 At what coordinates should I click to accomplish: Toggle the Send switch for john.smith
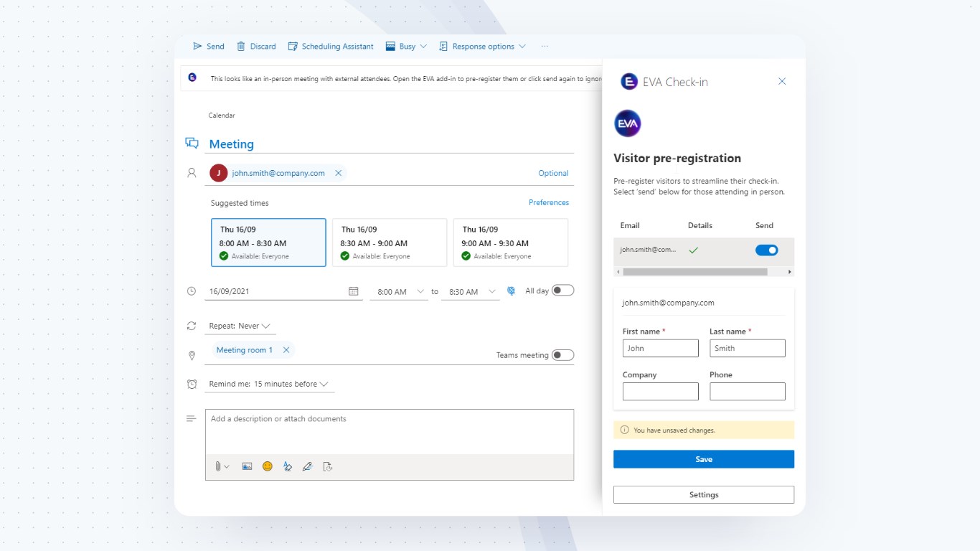[767, 250]
